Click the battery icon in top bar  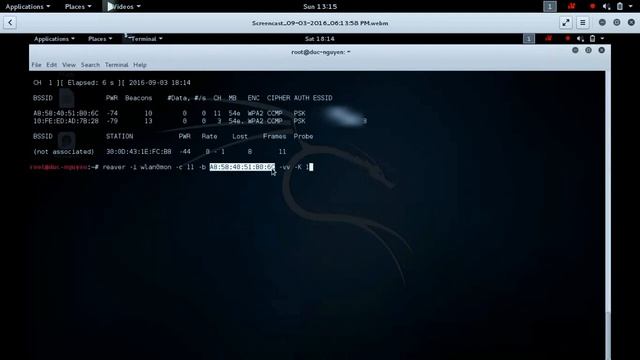pos(620,7)
